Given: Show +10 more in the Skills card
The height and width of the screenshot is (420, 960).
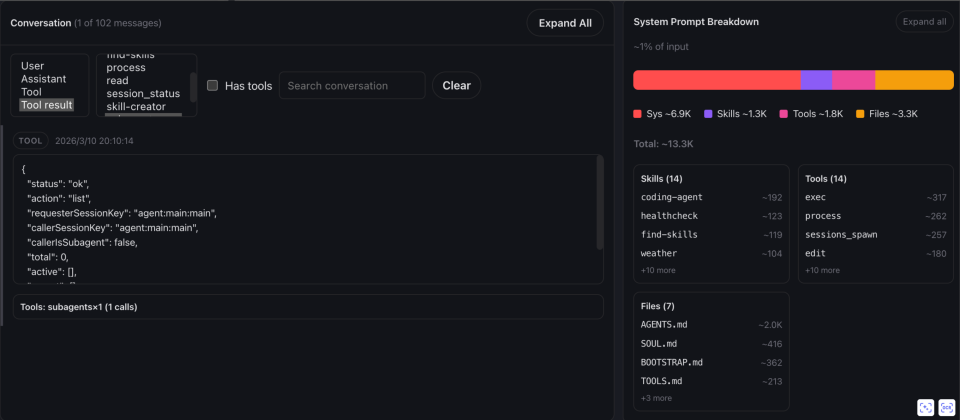Looking at the screenshot, I should coord(658,270).
